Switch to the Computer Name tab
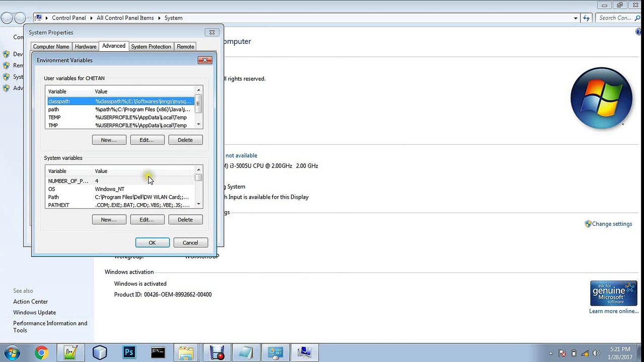Screen dimensions: 644x362 coord(51,47)
